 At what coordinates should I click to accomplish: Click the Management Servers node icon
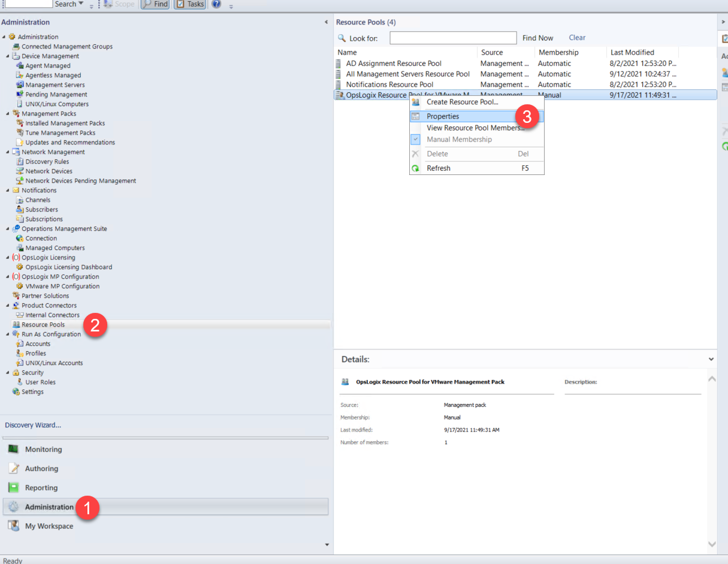click(x=20, y=85)
